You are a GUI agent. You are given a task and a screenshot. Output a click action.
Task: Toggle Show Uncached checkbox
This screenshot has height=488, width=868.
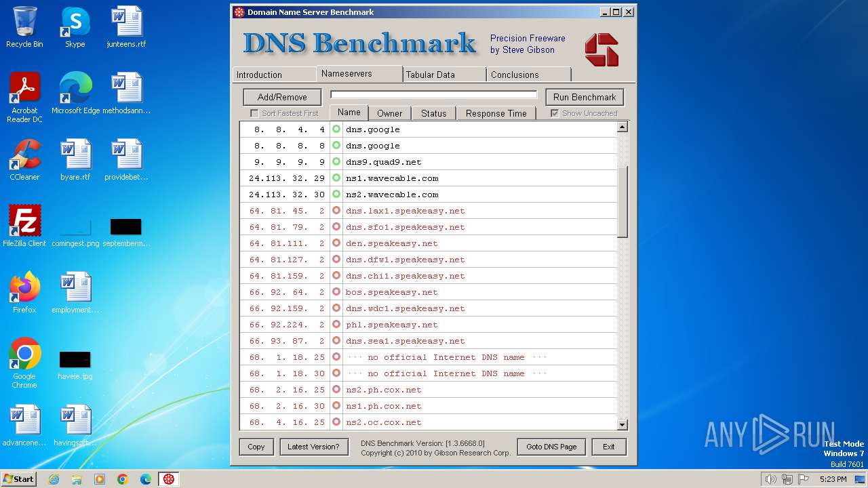555,113
